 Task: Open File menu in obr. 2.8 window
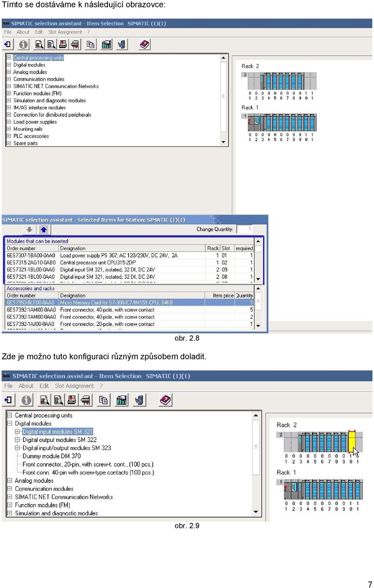click(8, 32)
